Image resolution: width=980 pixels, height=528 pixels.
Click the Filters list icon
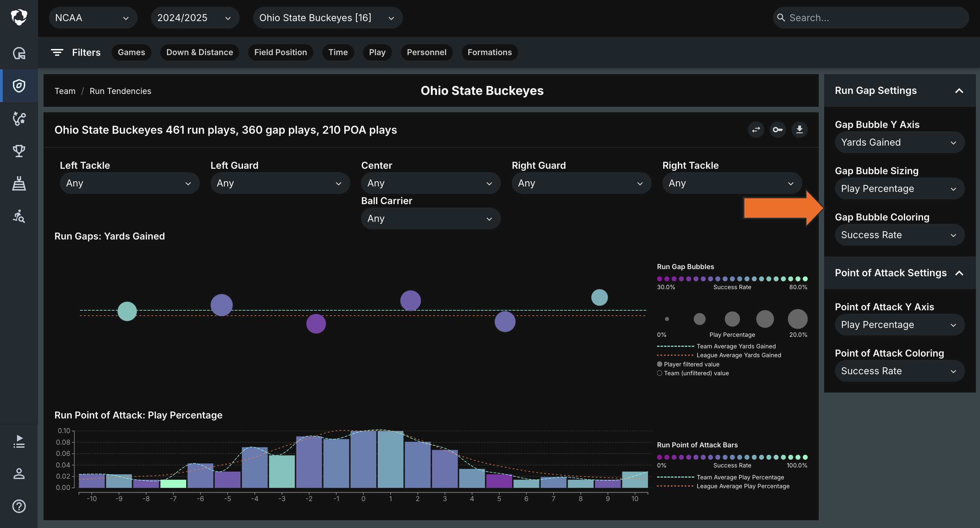(x=57, y=52)
